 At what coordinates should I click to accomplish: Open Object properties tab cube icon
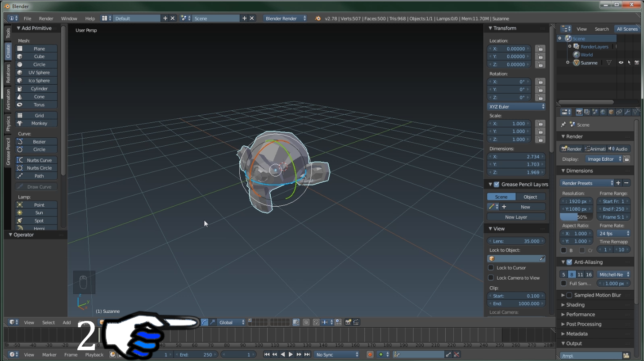click(611, 112)
